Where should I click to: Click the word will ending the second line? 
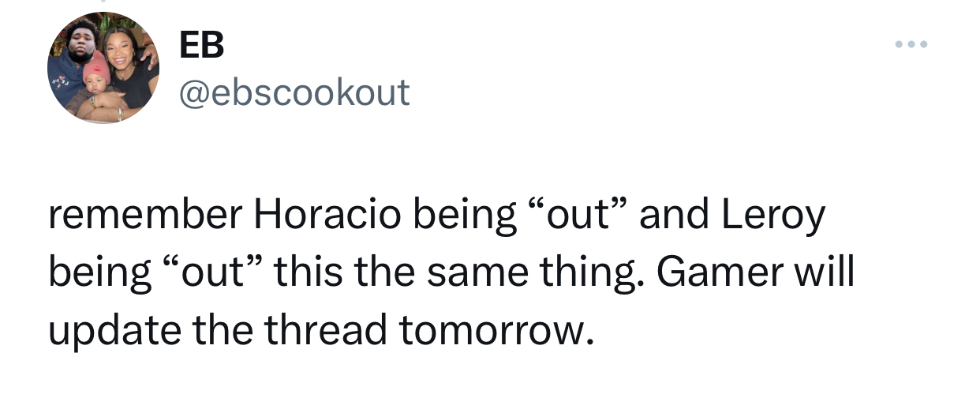tap(824, 272)
